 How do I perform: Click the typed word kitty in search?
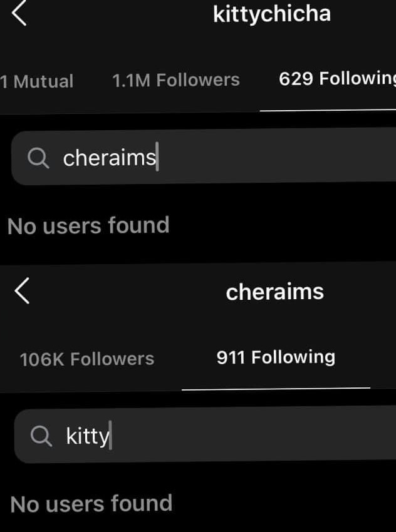pyautogui.click(x=87, y=436)
